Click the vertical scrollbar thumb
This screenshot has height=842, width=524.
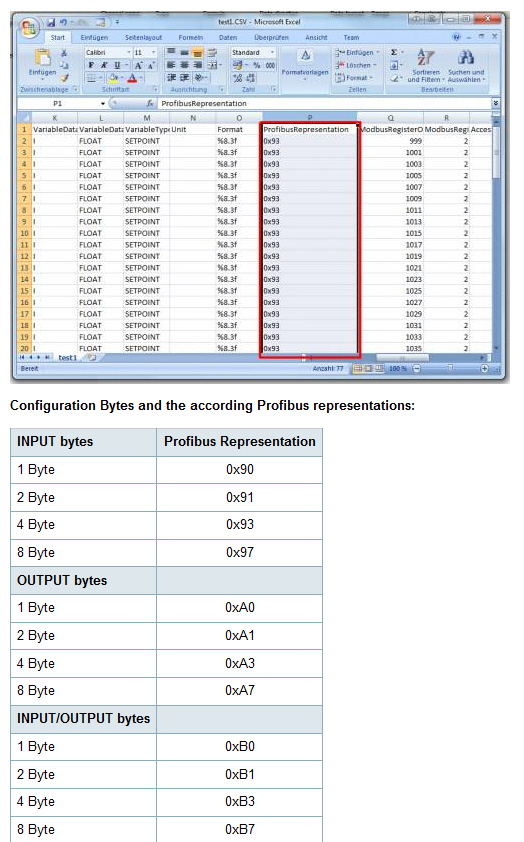(x=496, y=152)
